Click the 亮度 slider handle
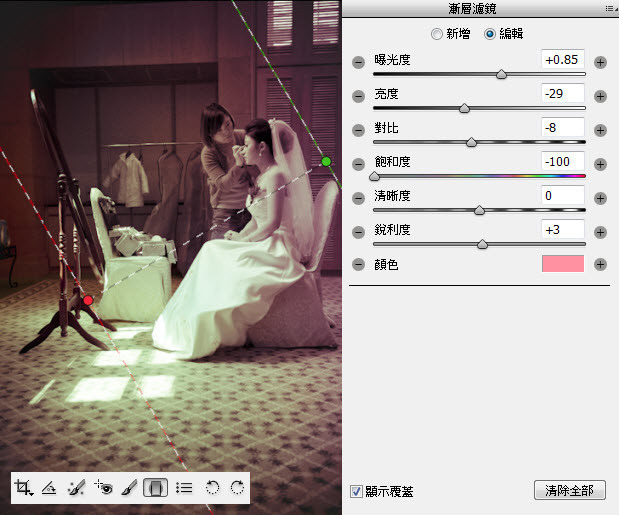Image resolution: width=619 pixels, height=515 pixels. point(464,108)
